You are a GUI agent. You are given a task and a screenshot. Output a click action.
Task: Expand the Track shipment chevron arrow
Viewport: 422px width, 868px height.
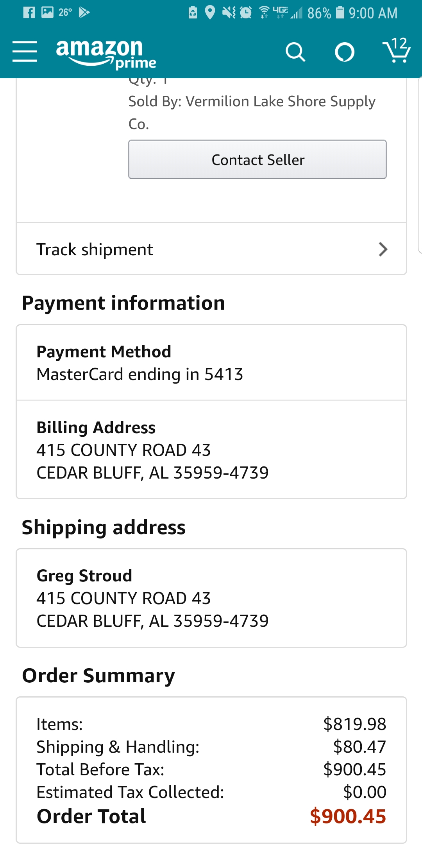[383, 249]
